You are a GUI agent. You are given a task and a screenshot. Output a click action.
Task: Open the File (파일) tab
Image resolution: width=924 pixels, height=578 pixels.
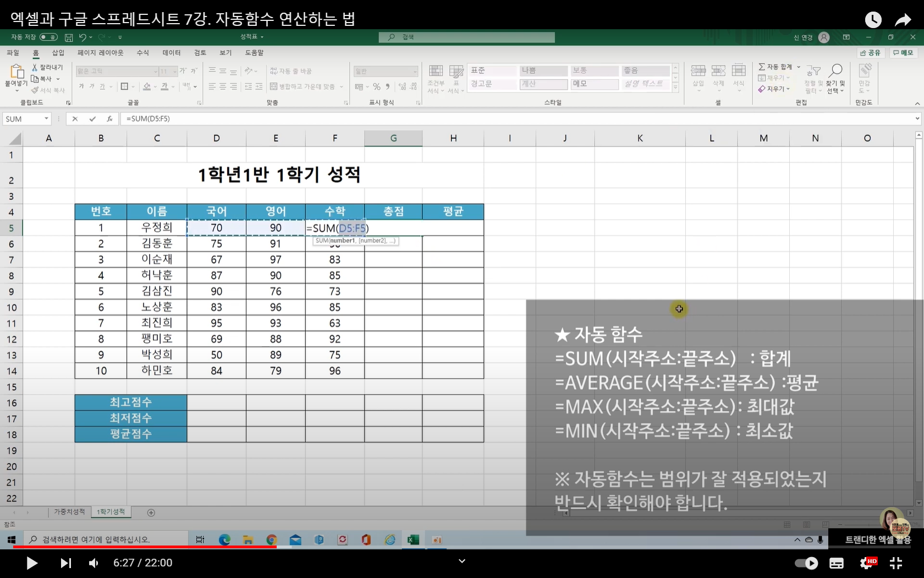click(x=13, y=53)
